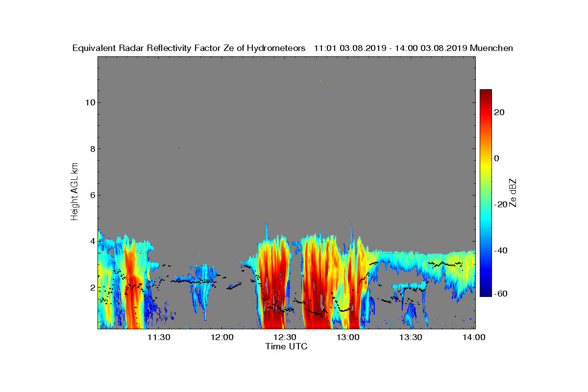Click the '12:00' time tick label
This screenshot has width=588, height=392.
pos(221,337)
